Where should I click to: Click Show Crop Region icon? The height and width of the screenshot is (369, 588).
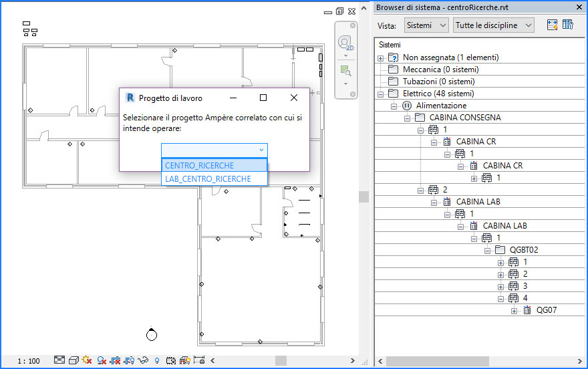click(129, 360)
